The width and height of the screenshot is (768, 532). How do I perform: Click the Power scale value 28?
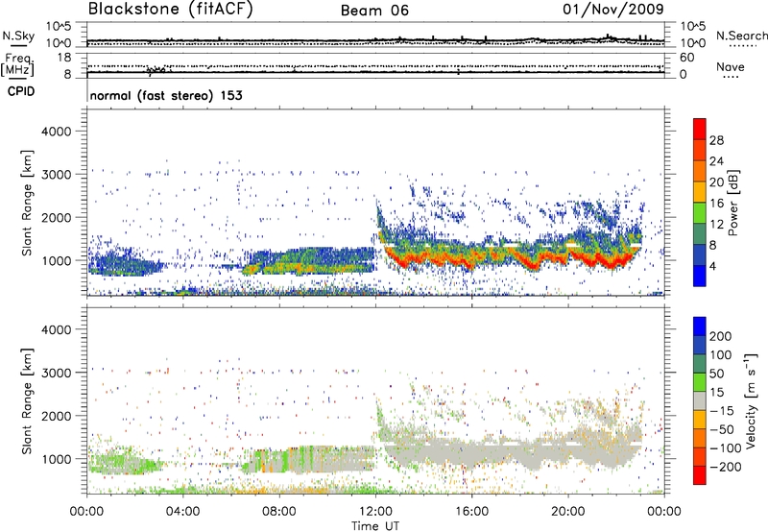coord(716,140)
